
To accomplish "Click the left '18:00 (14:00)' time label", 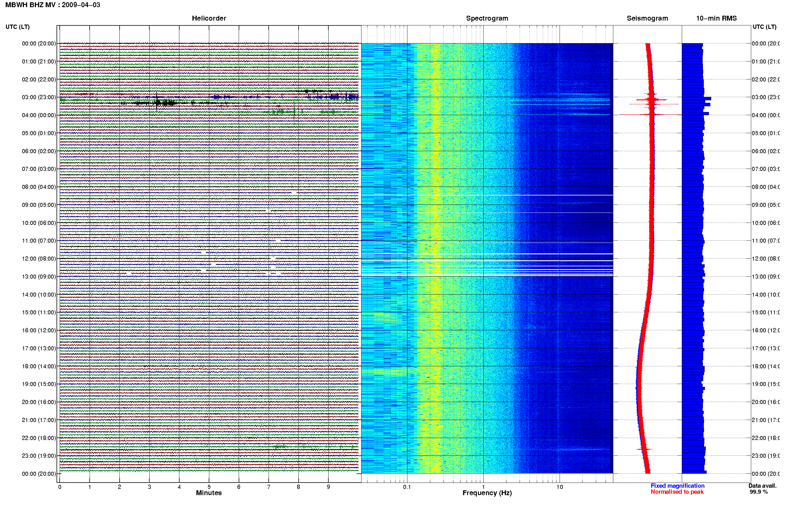I will click(x=39, y=366).
